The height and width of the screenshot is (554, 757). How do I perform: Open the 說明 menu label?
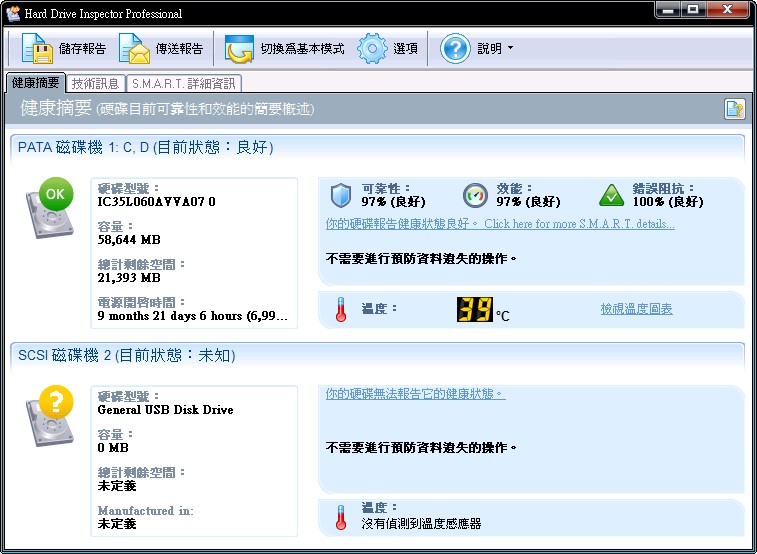489,49
